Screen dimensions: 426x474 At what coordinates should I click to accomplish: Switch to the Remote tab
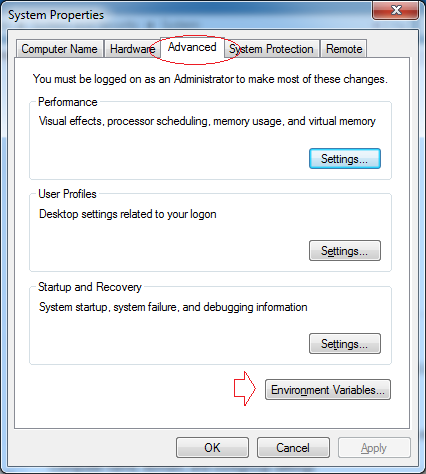(344, 49)
